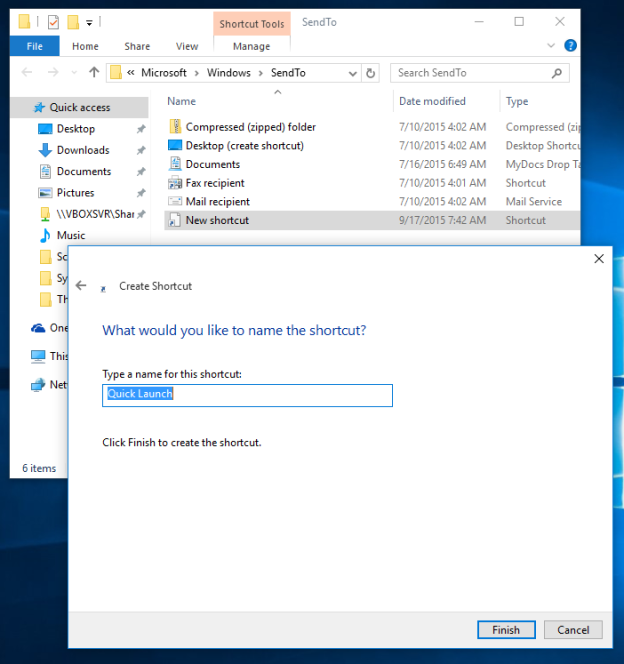Open Downloads in Quick access

82,150
